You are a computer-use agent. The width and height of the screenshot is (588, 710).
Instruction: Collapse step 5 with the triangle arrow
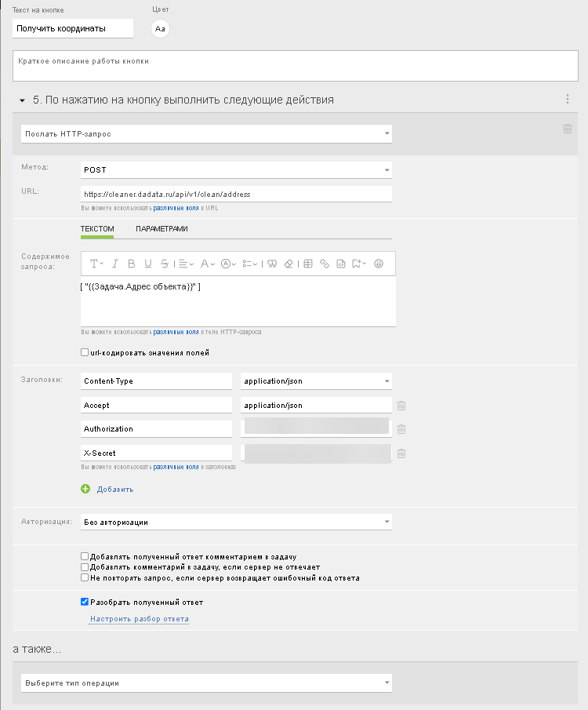pos(23,100)
